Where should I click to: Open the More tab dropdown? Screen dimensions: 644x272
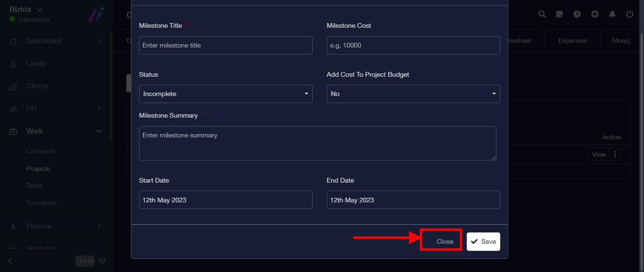pyautogui.click(x=621, y=41)
